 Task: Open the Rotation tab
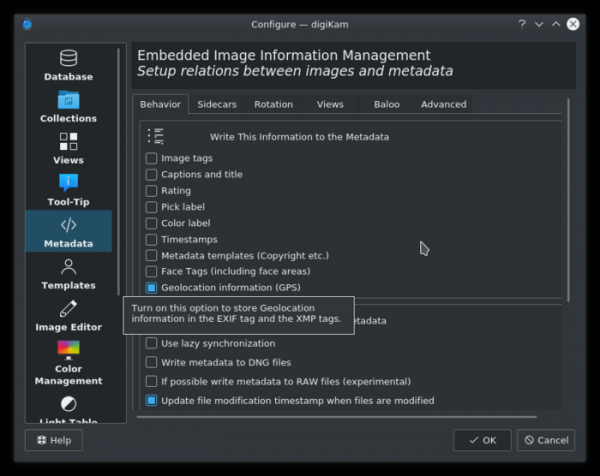click(273, 104)
